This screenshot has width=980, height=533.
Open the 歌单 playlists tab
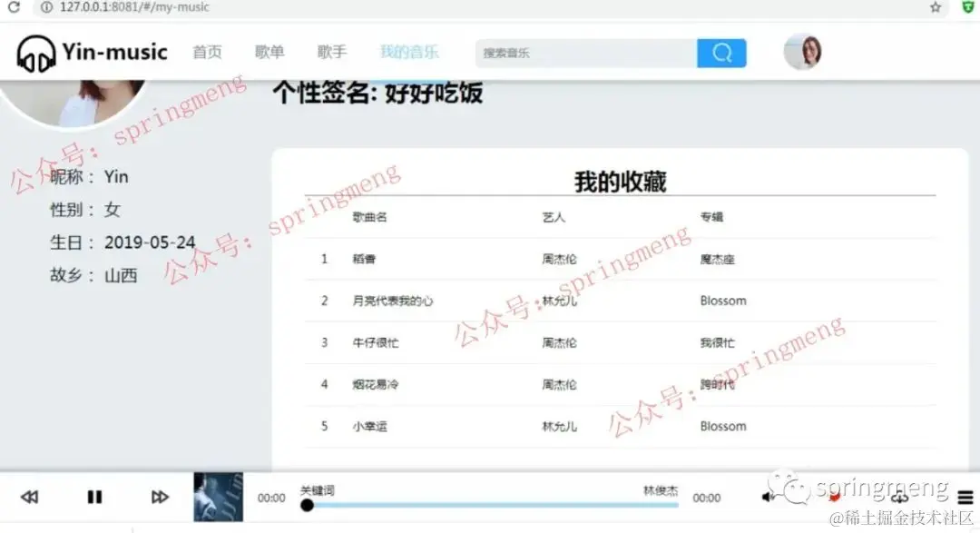pyautogui.click(x=269, y=52)
